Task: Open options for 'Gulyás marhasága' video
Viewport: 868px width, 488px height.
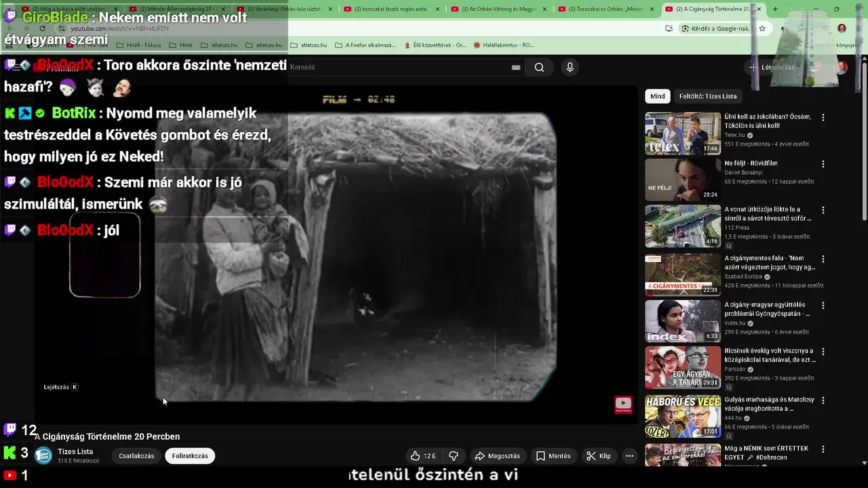Action: coord(823,401)
